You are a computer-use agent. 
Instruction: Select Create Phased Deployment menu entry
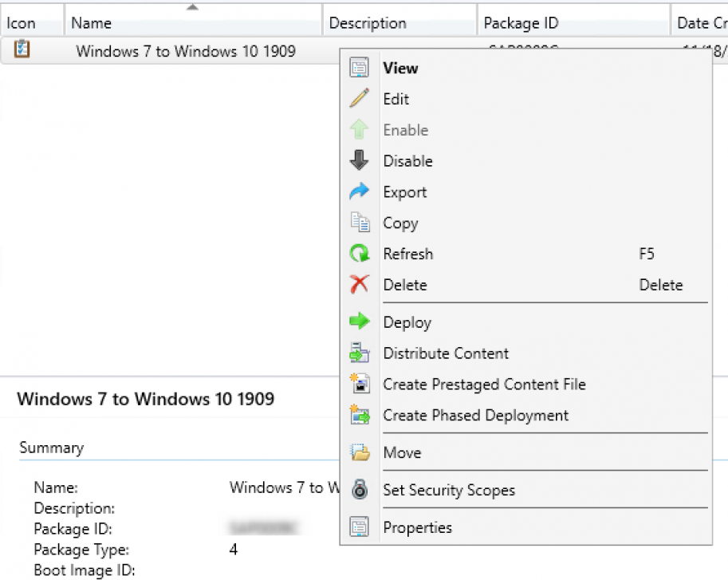point(474,415)
